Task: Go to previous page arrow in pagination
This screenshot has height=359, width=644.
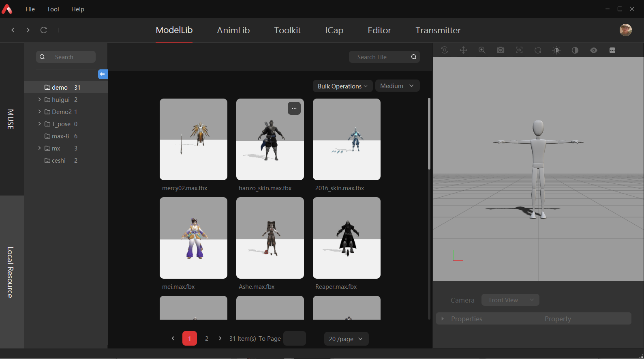Action: click(173, 338)
